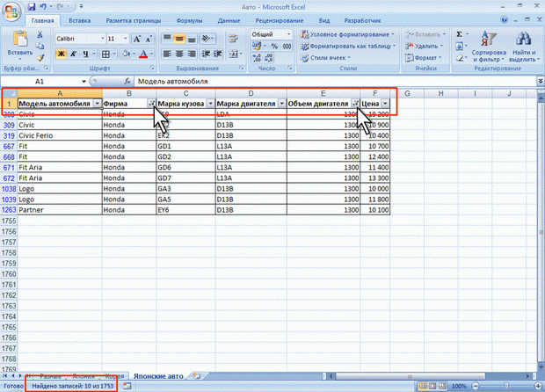
Task: Click wrap text icon
Action: coord(233,39)
